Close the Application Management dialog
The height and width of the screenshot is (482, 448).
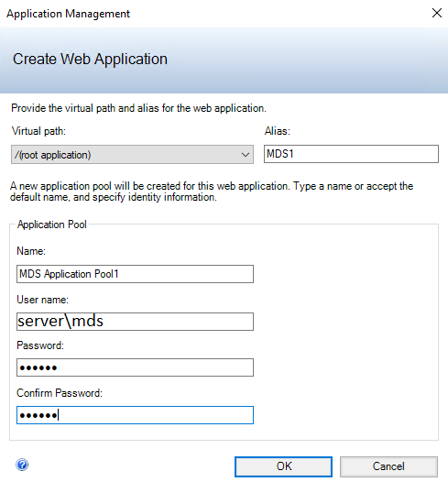pyautogui.click(x=437, y=13)
